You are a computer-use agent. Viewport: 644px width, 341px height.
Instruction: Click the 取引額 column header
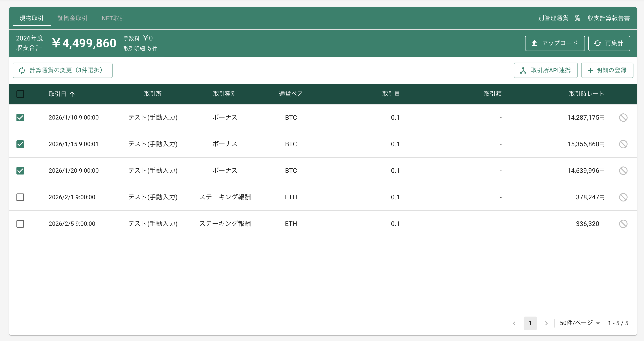(x=493, y=94)
